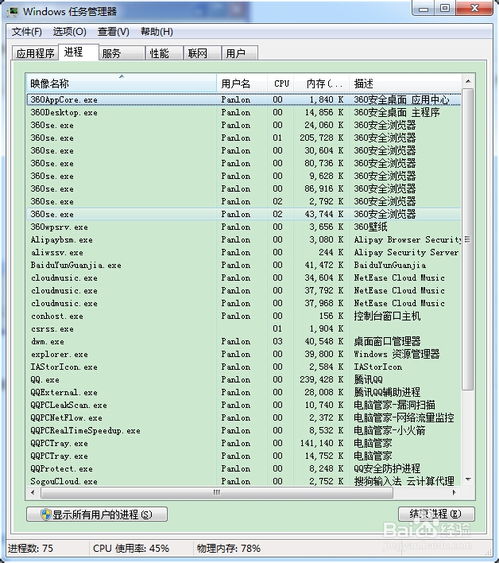Image resolution: width=499 pixels, height=563 pixels.
Task: Click 显示所有用户的进程 button
Action: point(97,515)
